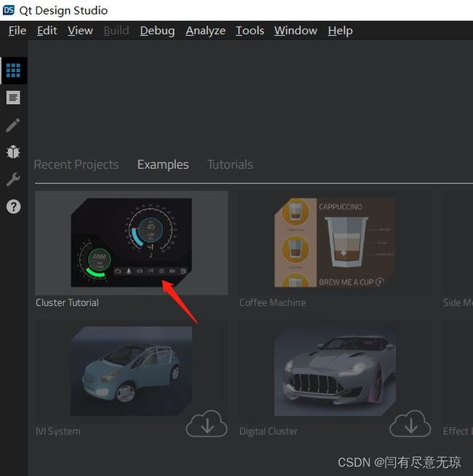Switch to Edit mode document icon

(x=13, y=98)
